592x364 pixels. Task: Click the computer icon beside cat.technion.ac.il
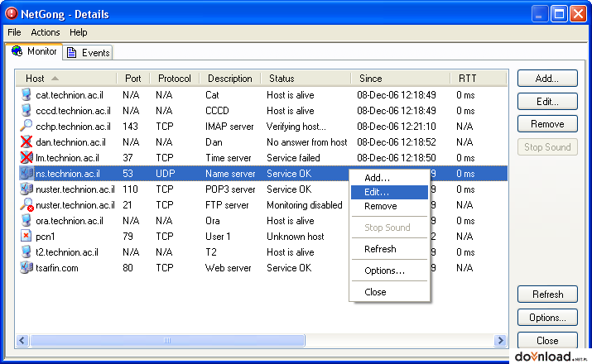point(26,94)
